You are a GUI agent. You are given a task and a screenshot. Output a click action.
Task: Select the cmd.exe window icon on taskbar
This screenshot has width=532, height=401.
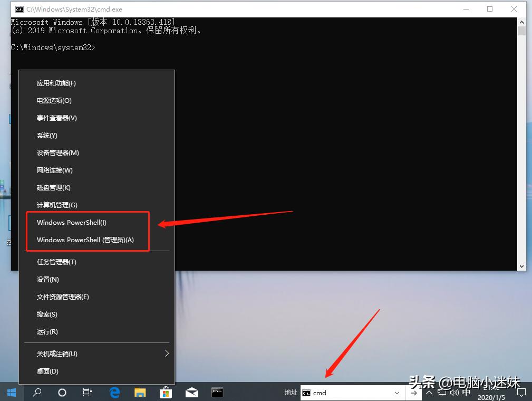(216, 393)
